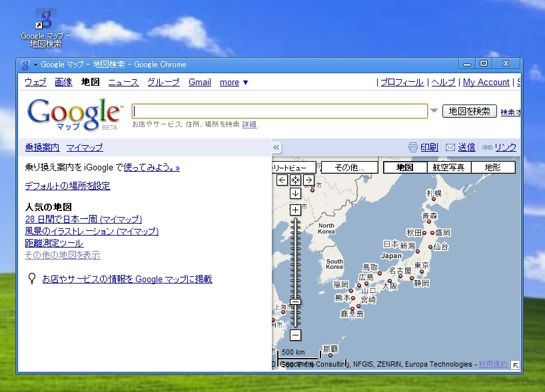Click the 福岡 city label on map
The width and height of the screenshot is (545, 392).
point(340,285)
